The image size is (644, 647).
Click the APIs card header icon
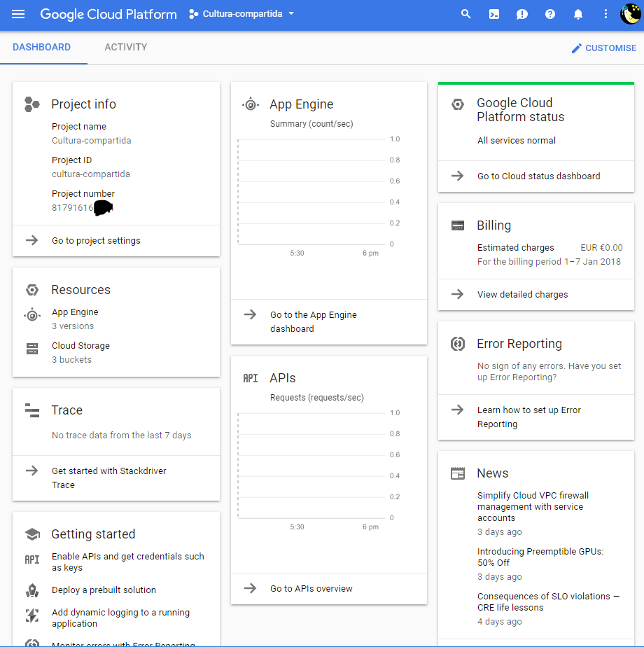coord(251,378)
